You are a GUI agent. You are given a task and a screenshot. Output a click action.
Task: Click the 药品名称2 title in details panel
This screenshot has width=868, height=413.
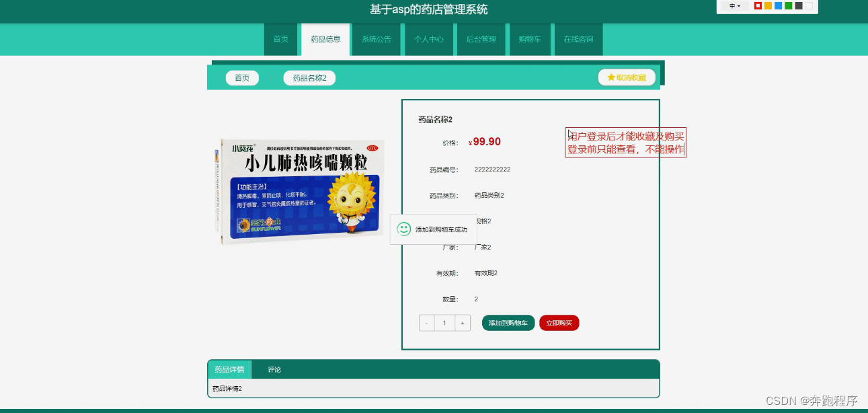[436, 120]
